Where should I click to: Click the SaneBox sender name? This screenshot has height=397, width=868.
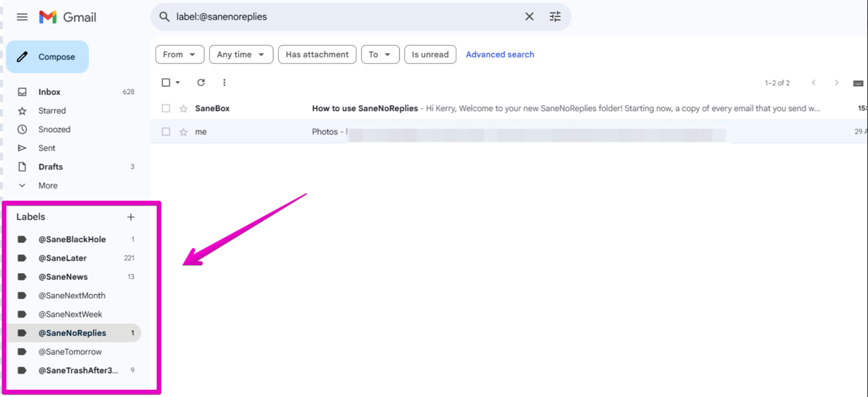tap(212, 109)
